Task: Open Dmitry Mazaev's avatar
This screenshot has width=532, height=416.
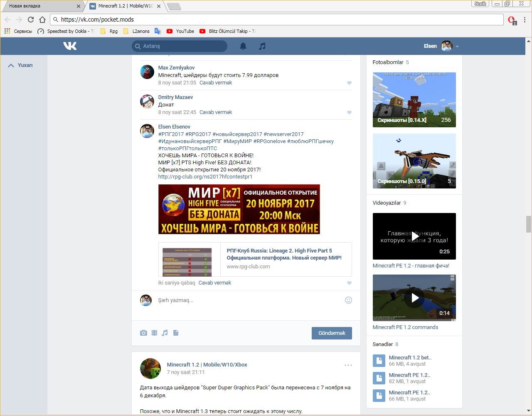Action: [x=147, y=102]
